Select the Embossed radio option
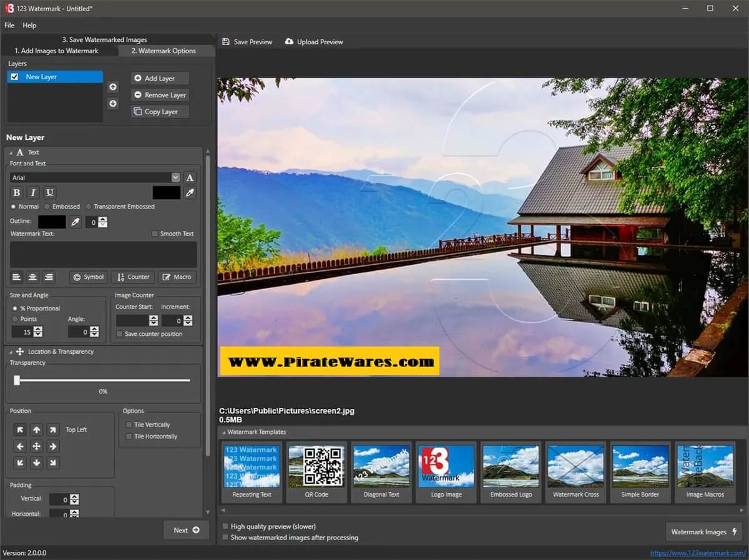749x560 pixels. coord(48,207)
